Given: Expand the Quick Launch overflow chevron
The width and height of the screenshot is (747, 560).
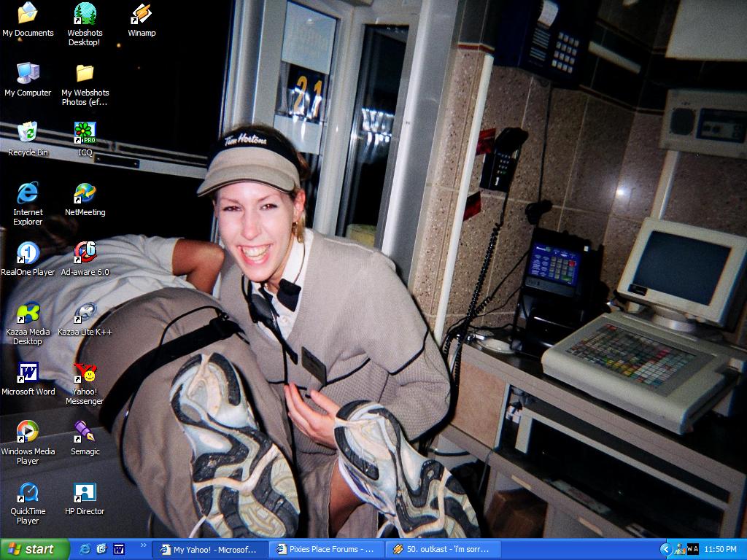Looking at the screenshot, I should 143,545.
